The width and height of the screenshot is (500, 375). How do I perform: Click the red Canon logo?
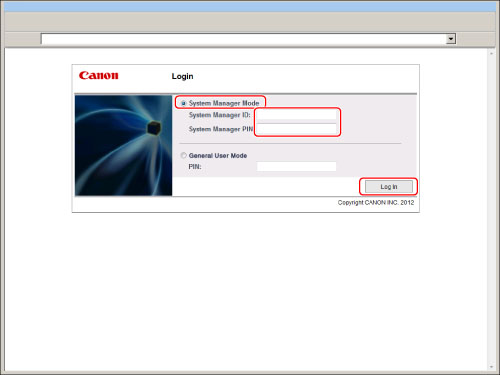coord(99,75)
